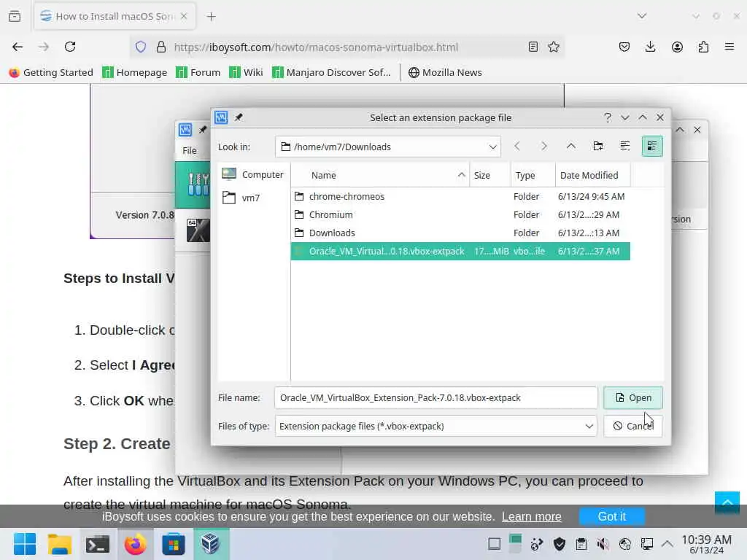Click the File name input field
This screenshot has height=560, width=747.
pyautogui.click(x=436, y=397)
